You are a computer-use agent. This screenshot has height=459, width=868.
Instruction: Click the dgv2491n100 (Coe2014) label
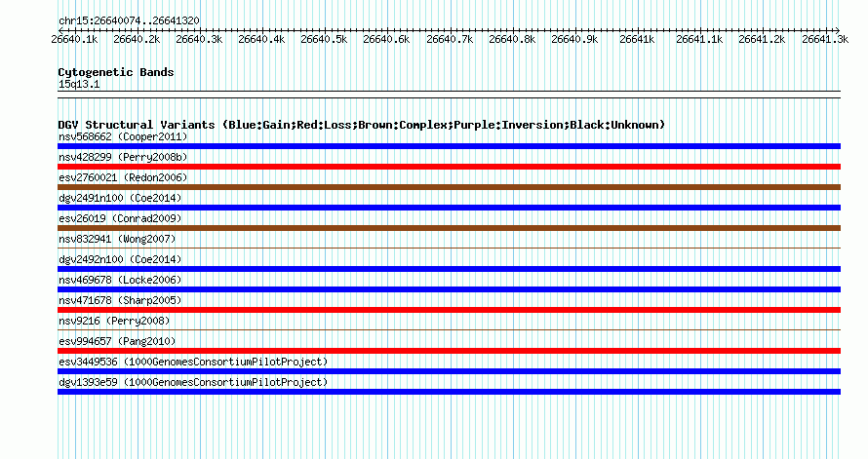(x=120, y=198)
